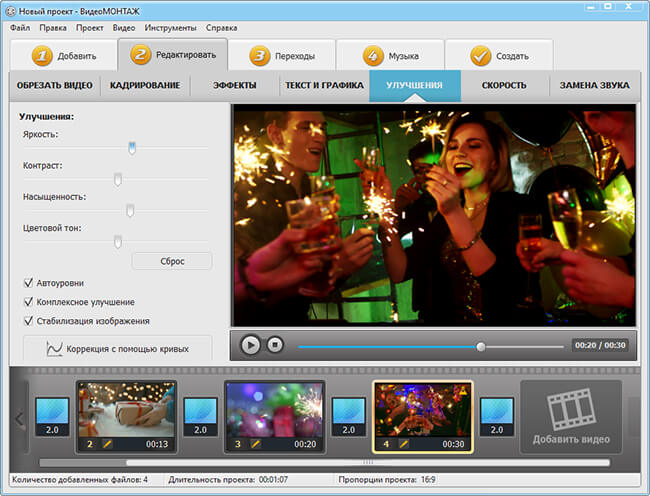Click the number 4 icon on Музыка step

click(373, 56)
